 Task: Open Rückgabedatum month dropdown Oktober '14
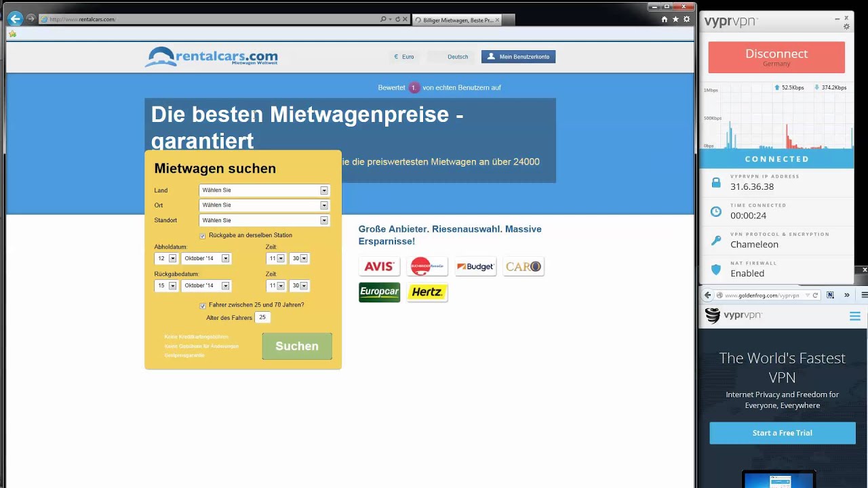pos(206,286)
